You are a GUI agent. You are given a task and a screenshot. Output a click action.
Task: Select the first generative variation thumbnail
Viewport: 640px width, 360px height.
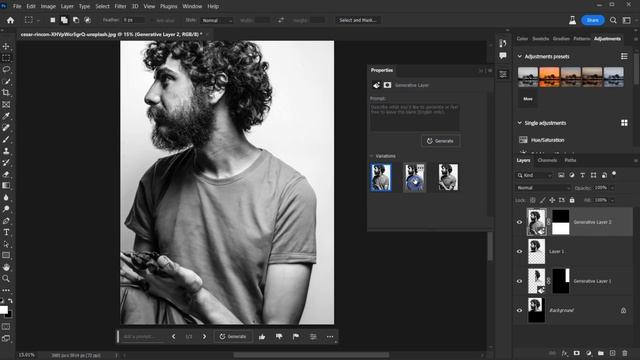[x=381, y=177]
